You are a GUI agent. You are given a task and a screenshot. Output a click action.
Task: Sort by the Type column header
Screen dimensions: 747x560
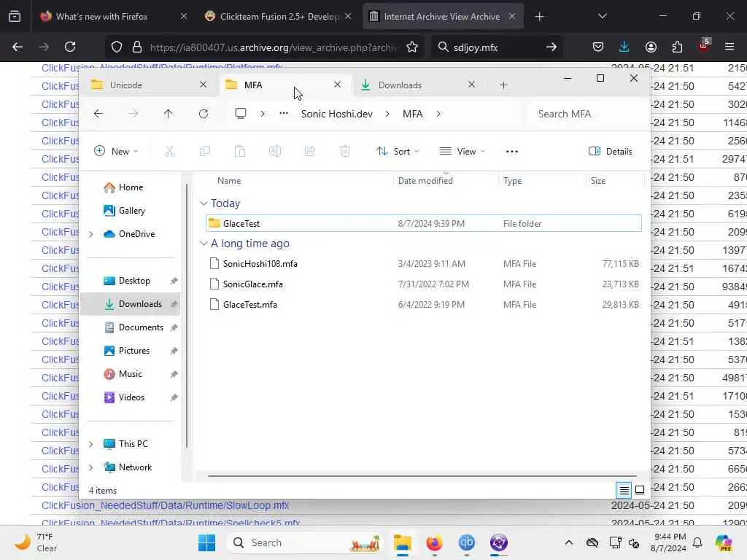coord(513,181)
